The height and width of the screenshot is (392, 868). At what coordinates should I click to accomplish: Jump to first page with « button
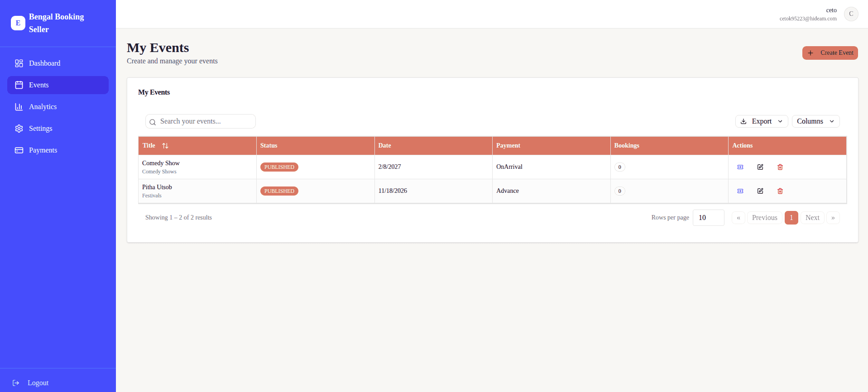pos(738,218)
